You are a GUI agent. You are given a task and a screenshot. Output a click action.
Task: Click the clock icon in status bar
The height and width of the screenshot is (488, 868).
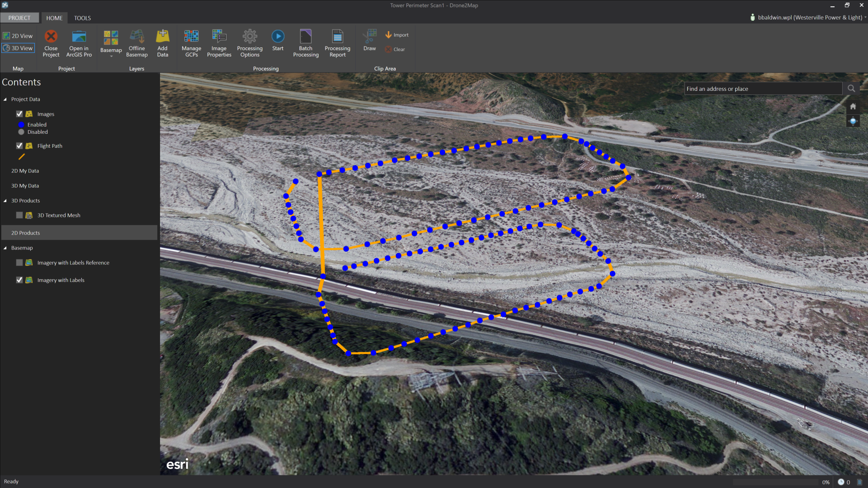tap(841, 482)
